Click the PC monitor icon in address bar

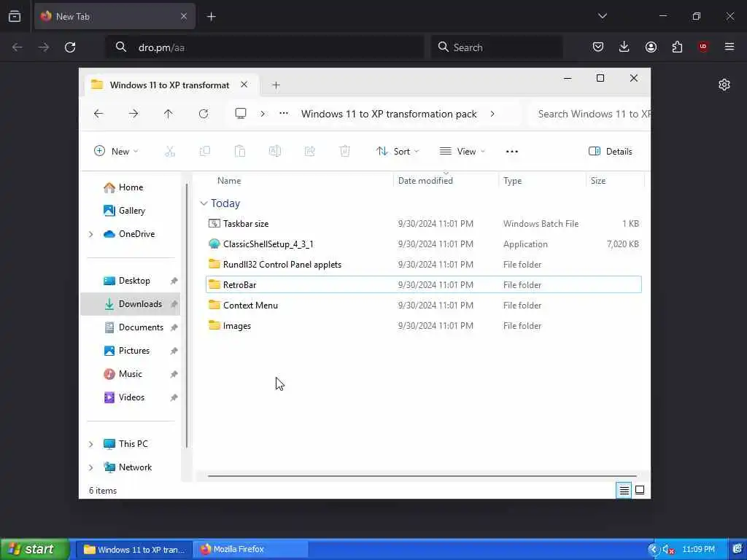pyautogui.click(x=241, y=113)
